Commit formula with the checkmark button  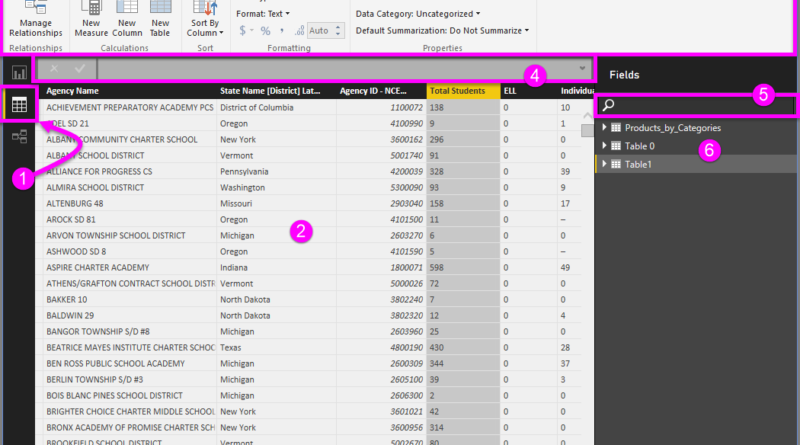pos(78,69)
